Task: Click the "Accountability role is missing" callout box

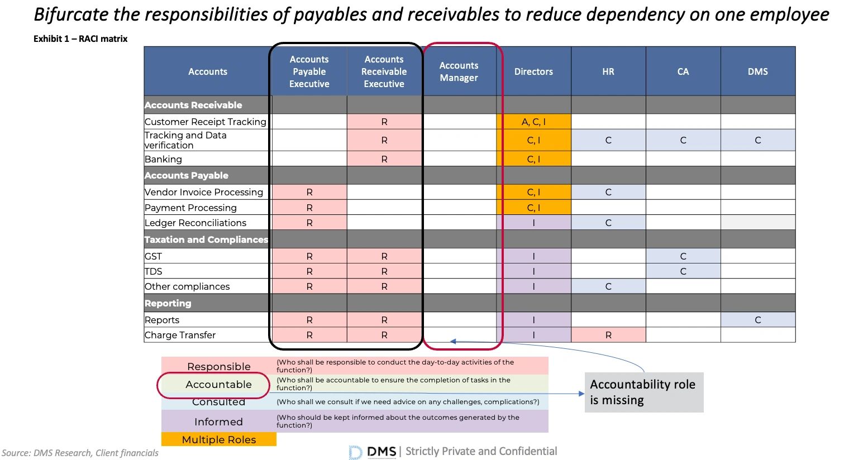Action: (643, 392)
